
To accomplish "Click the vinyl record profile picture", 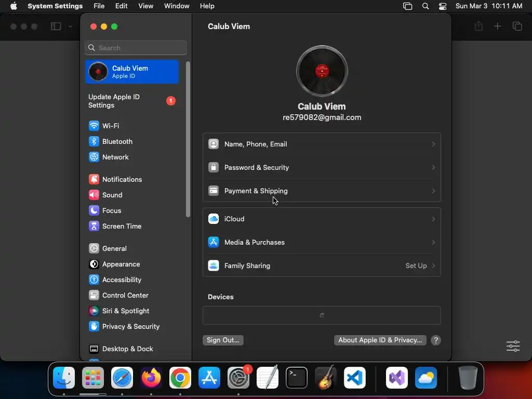I will click(x=322, y=71).
